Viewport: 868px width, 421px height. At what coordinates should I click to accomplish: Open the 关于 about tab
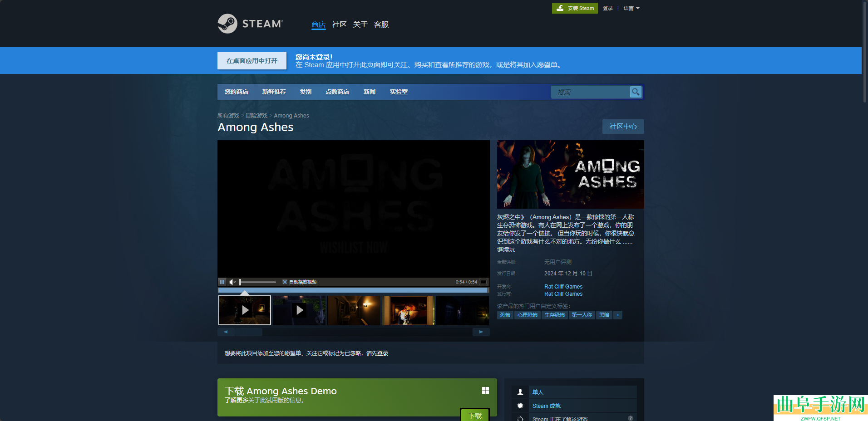tap(360, 24)
